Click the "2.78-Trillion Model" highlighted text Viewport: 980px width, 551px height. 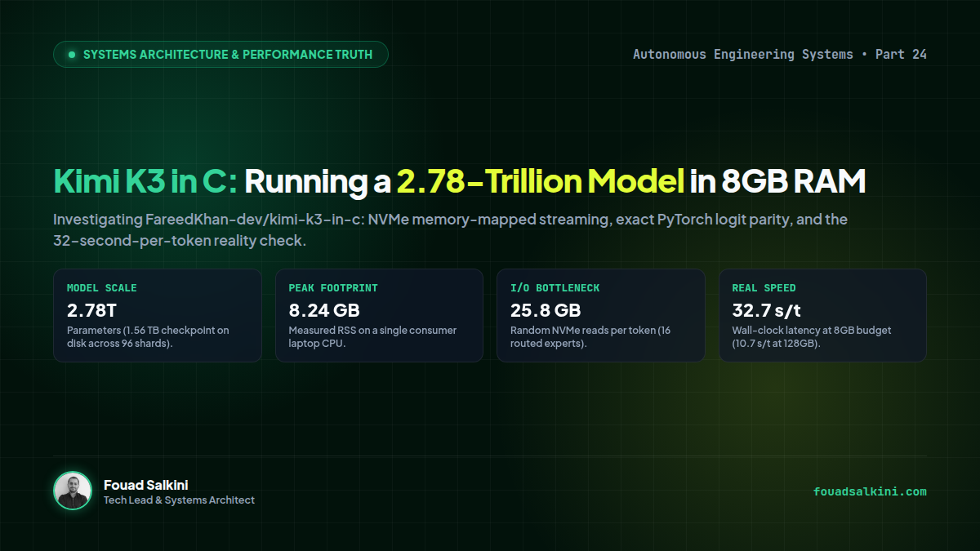click(541, 181)
